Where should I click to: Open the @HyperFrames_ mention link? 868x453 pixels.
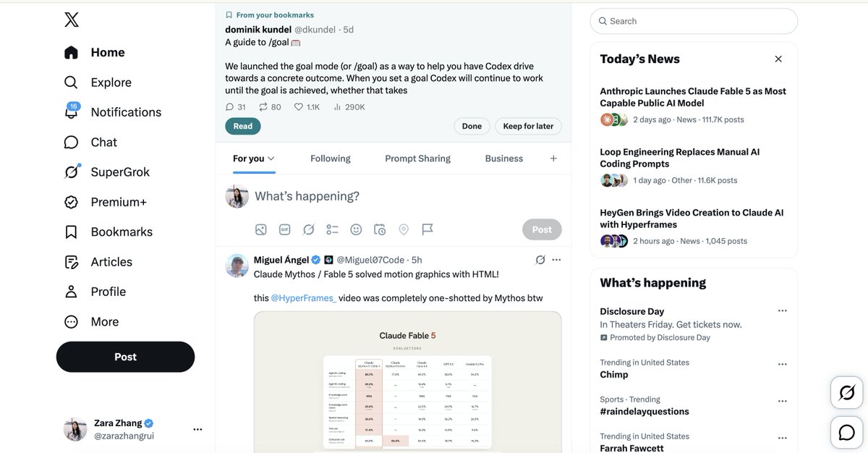[x=303, y=298]
